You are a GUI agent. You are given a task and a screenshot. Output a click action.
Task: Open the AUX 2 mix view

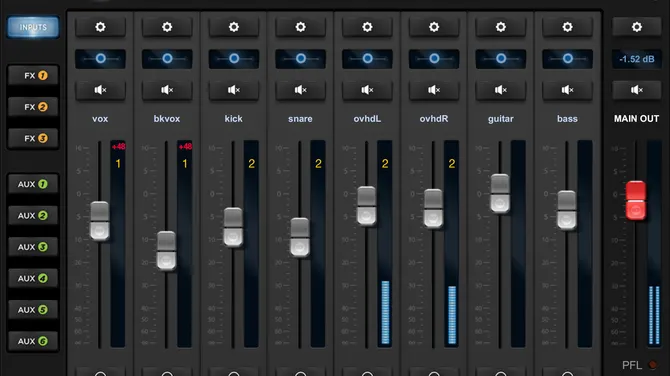click(x=33, y=216)
